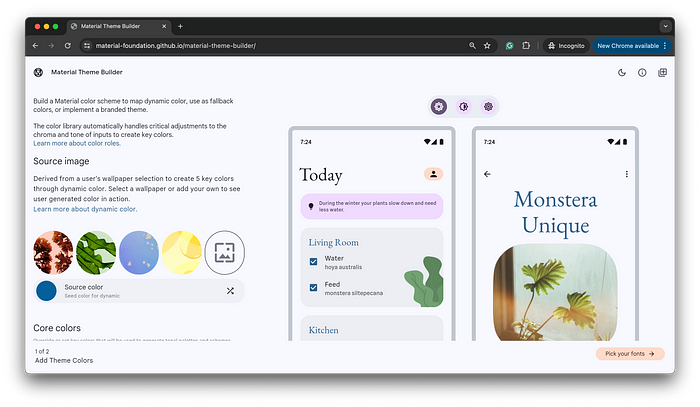700x407 pixels.
Task: Select the Material Theme Builder tab
Action: tap(119, 26)
